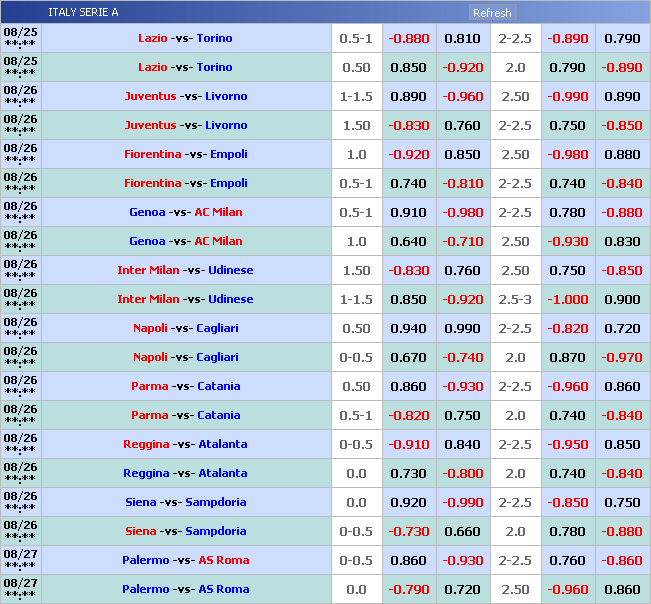Screen dimensions: 651x604
Task: Choose the -0.790 odds for Palermo vs AS Roma
Action: 409,589
